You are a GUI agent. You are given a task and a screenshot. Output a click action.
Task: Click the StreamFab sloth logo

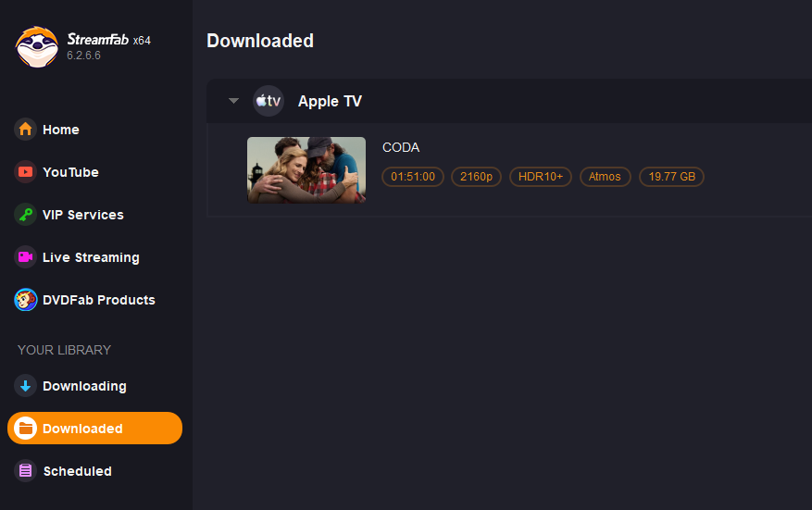(37, 46)
